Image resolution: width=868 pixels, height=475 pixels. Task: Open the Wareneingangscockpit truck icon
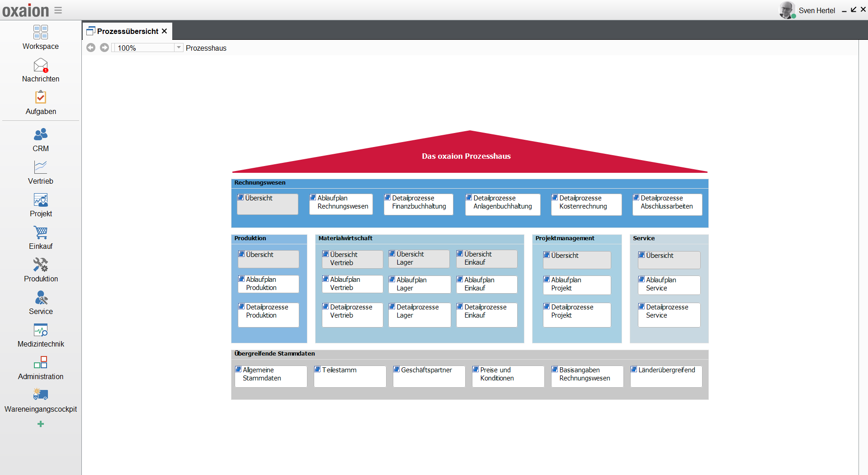pos(41,395)
